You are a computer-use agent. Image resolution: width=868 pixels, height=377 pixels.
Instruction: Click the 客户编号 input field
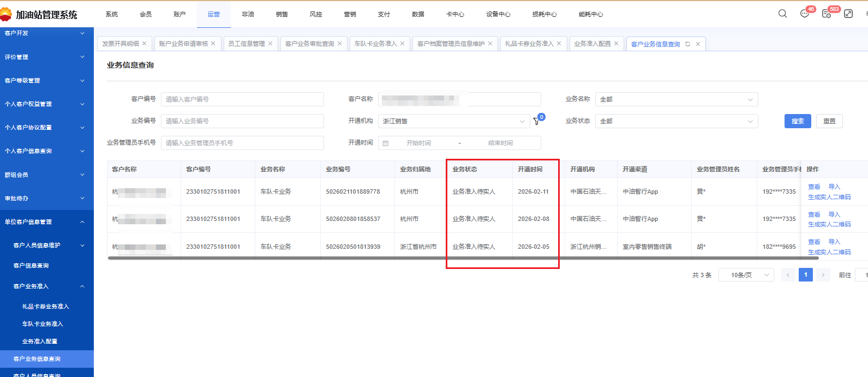tap(242, 99)
